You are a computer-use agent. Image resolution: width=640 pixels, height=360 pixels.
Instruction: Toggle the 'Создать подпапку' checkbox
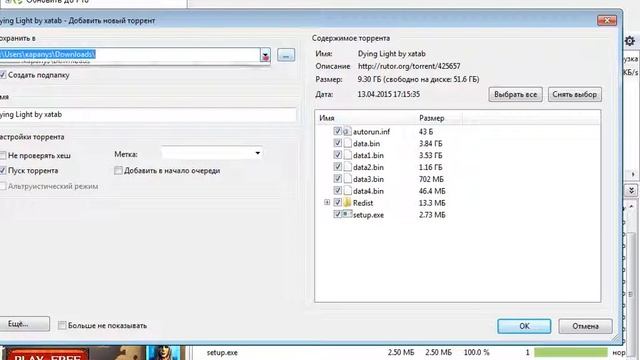[3, 75]
